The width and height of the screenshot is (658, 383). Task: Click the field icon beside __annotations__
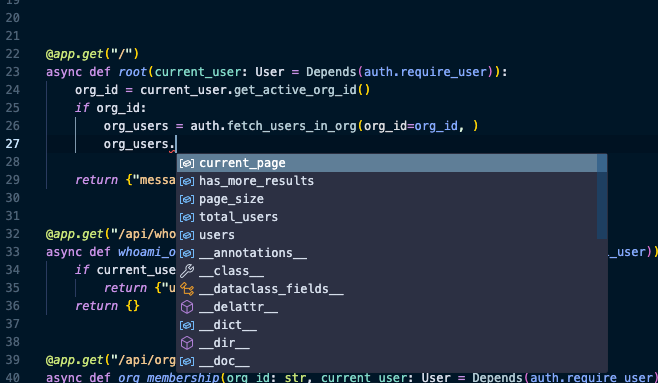187,253
